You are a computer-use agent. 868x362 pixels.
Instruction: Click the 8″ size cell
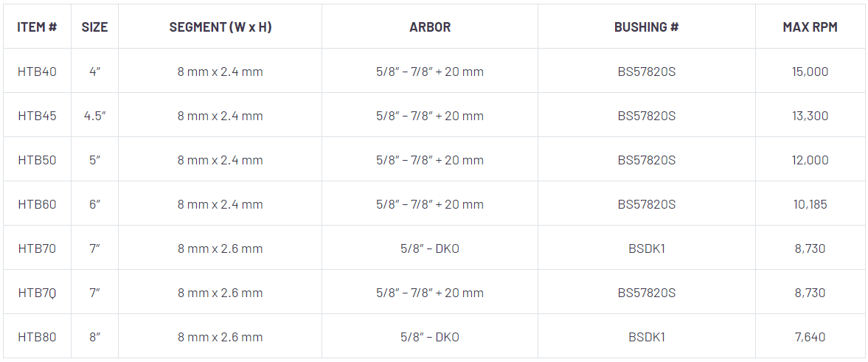[x=94, y=337]
